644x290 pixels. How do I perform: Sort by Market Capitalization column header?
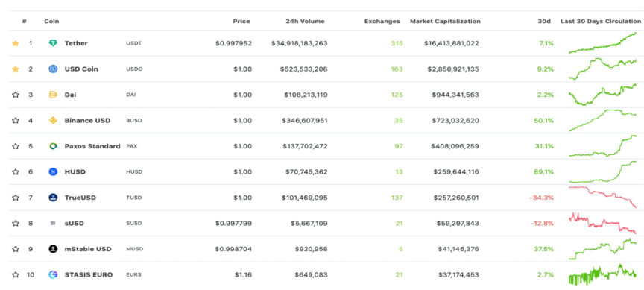(x=445, y=22)
